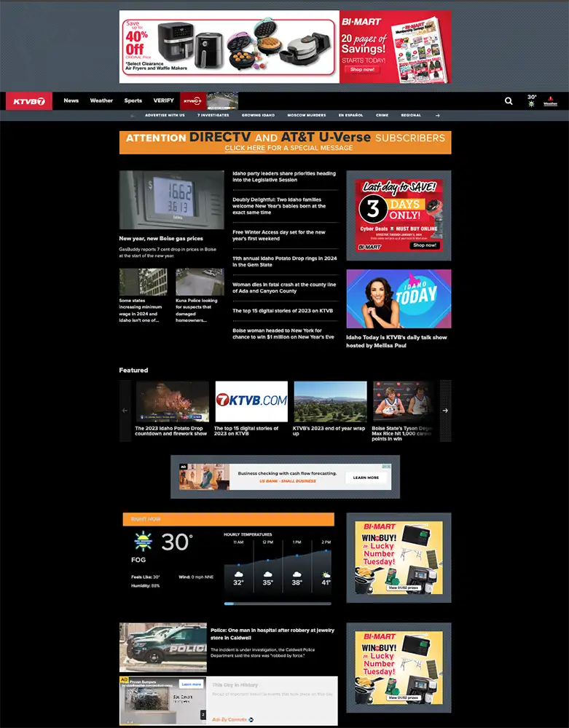This screenshot has height=728, width=569.
Task: Go to 7 Investigates section
Action: [213, 115]
